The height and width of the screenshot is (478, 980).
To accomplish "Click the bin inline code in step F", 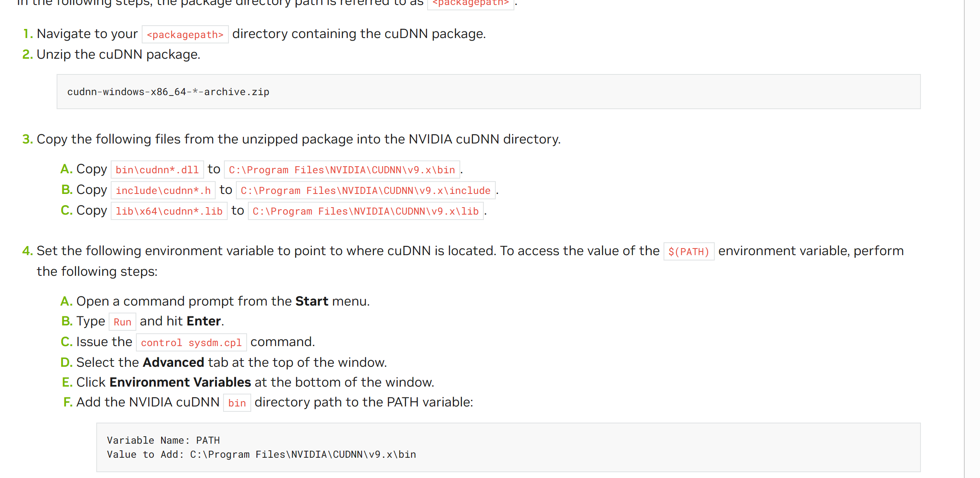I will point(237,403).
